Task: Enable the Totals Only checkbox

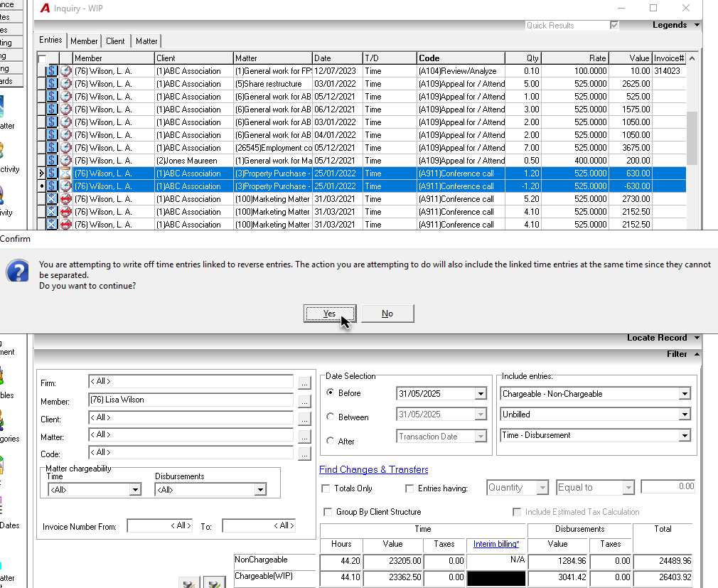Action: (326, 488)
